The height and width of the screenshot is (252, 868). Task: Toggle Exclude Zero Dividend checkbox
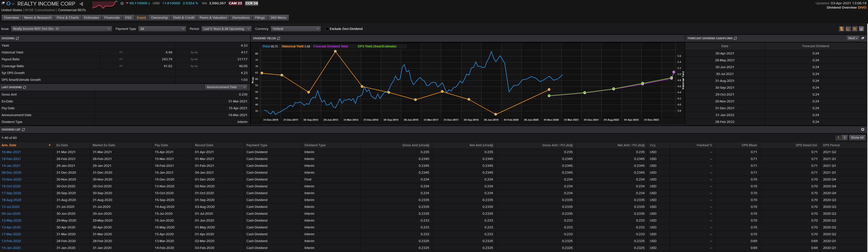pos(327,29)
